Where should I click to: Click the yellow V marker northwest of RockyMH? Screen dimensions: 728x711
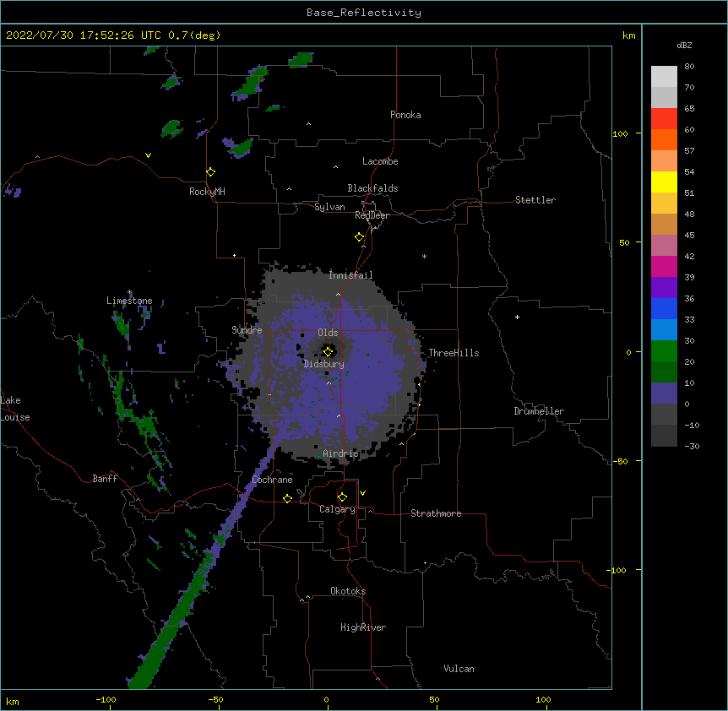point(148,155)
